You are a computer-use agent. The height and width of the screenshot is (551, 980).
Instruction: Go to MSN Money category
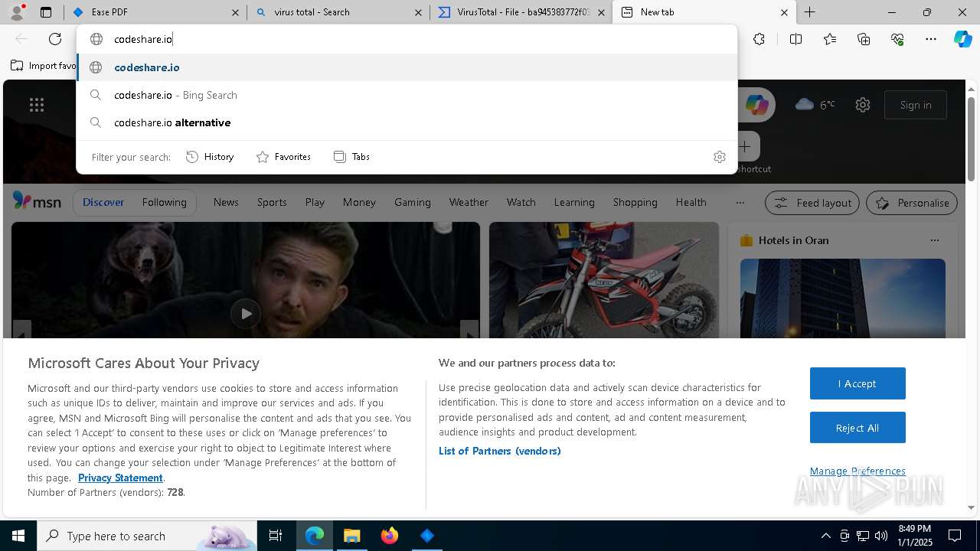[359, 203]
